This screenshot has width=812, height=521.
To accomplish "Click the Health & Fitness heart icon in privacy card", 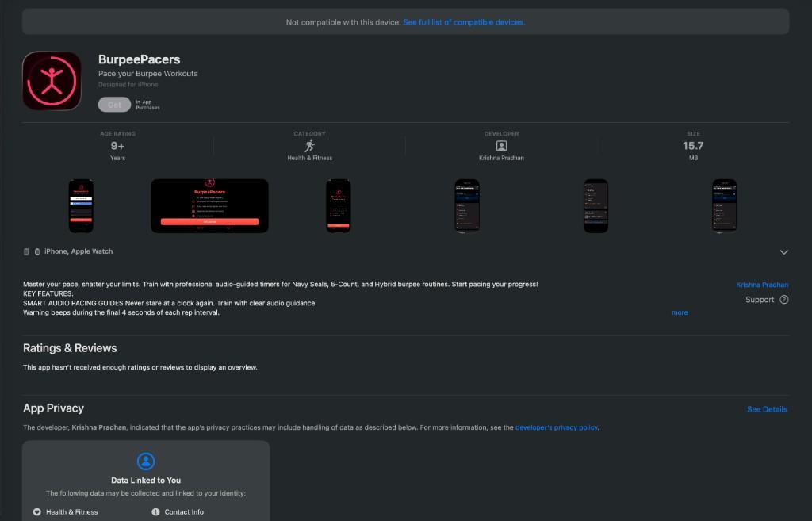I will (36, 511).
